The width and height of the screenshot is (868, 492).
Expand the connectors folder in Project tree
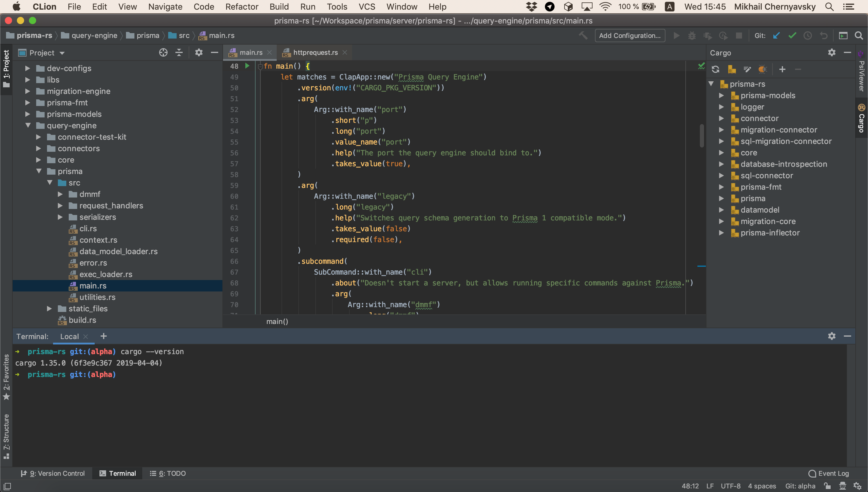point(39,148)
